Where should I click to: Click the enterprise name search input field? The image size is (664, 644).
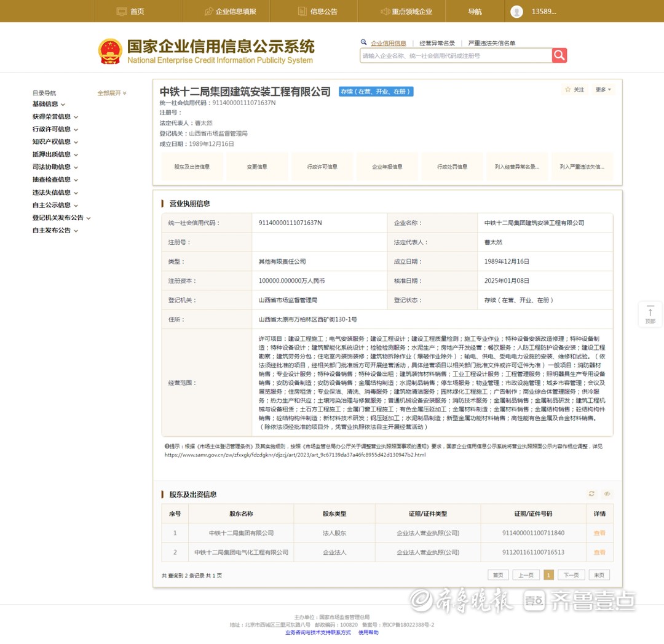point(456,55)
